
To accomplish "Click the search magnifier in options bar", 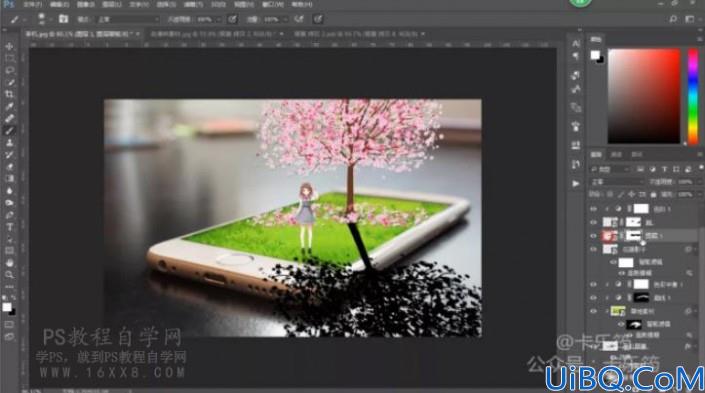I will (x=673, y=19).
